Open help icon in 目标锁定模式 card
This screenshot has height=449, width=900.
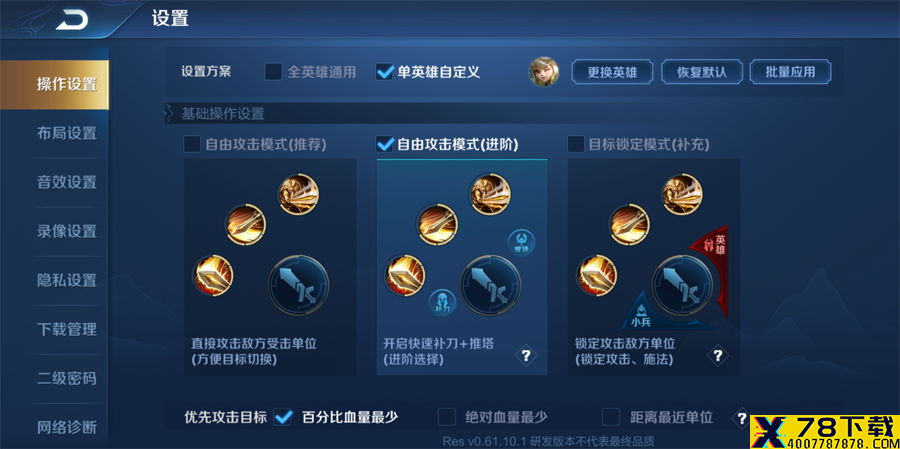pyautogui.click(x=717, y=356)
